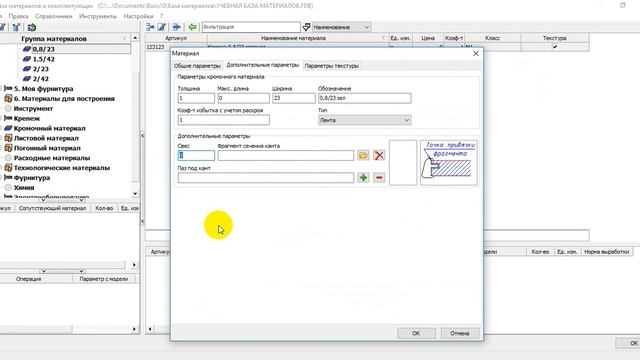Image resolution: width=640 pixels, height=360 pixels.
Task: Remove groove with red minus icon
Action: (379, 178)
